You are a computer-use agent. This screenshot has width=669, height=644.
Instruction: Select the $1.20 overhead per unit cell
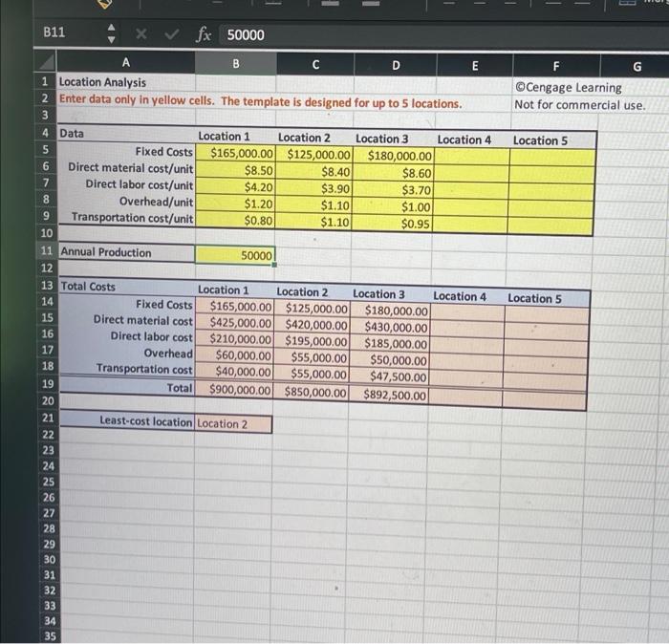pos(235,204)
